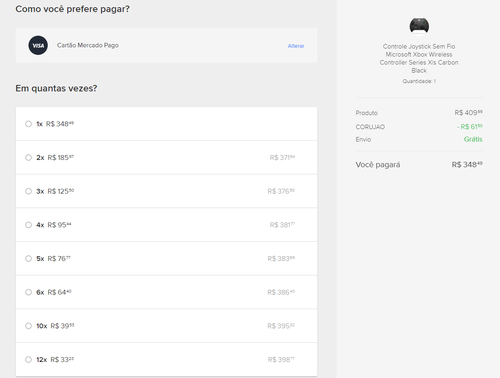Viewport: 500px width, 378px height.
Task: Click the Produto price R$ 409
Action: click(x=469, y=113)
